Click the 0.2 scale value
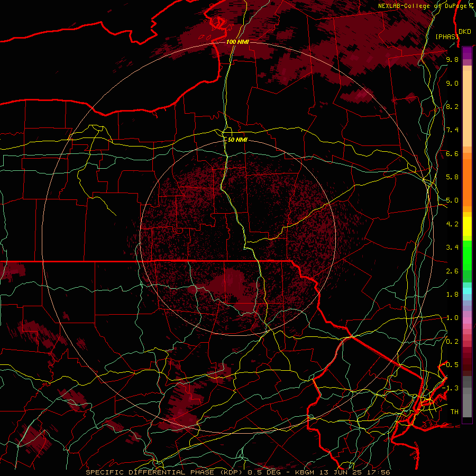The image size is (476, 476). pos(452,342)
